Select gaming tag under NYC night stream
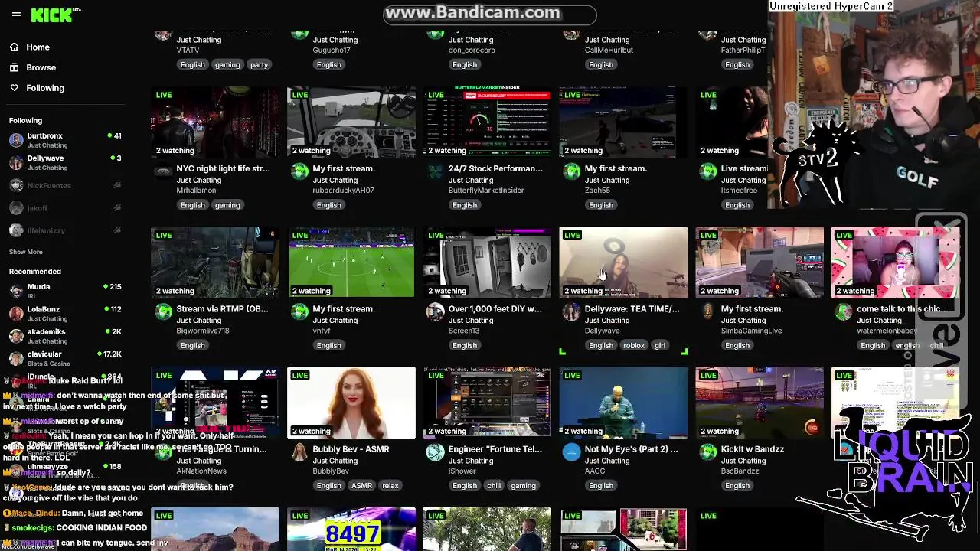 pyautogui.click(x=227, y=205)
